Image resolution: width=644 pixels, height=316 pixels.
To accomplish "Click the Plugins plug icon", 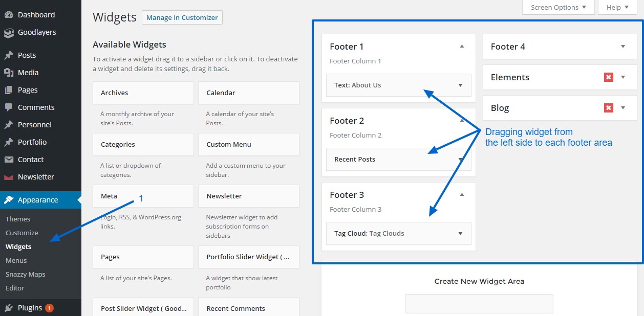I will tap(9, 308).
